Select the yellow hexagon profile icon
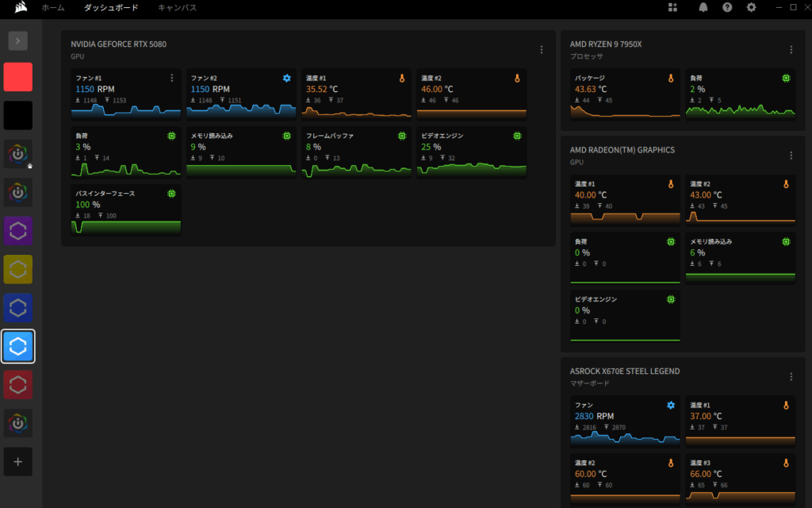 (18, 269)
